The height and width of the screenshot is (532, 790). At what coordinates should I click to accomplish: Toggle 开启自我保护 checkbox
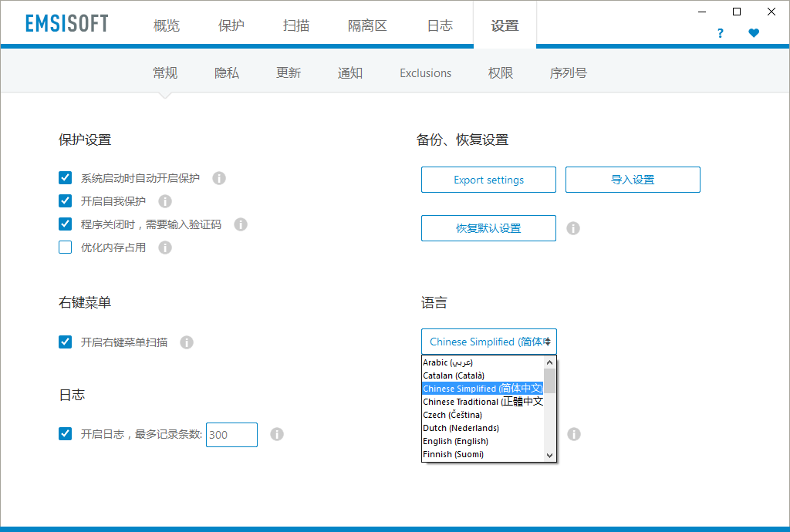(x=65, y=200)
